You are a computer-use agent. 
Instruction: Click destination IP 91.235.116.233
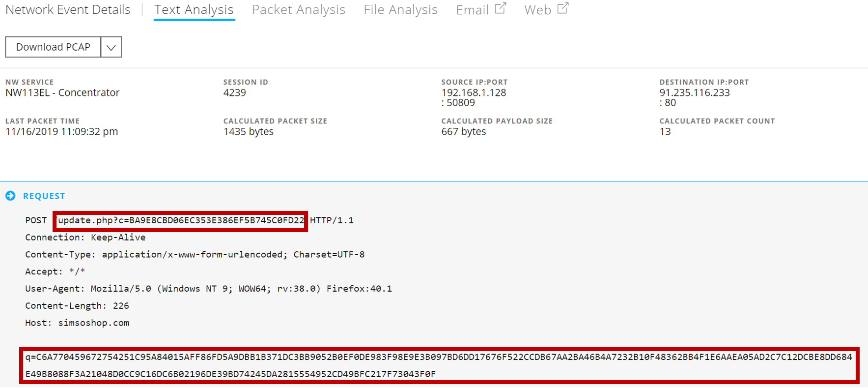[x=695, y=93]
